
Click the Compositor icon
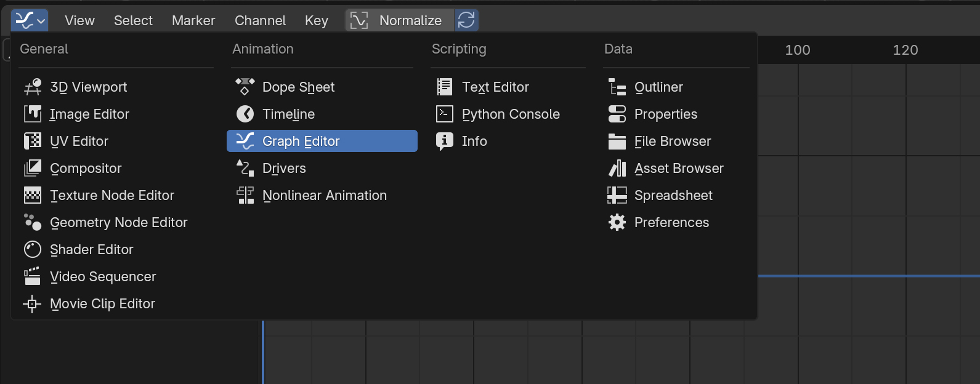pos(33,168)
